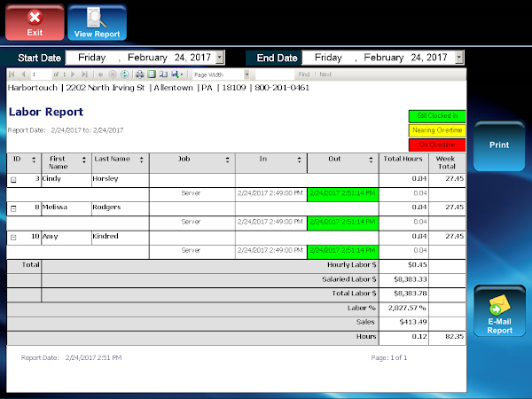
Task: Click the Page: 1 of 1 footer
Action: [389, 357]
